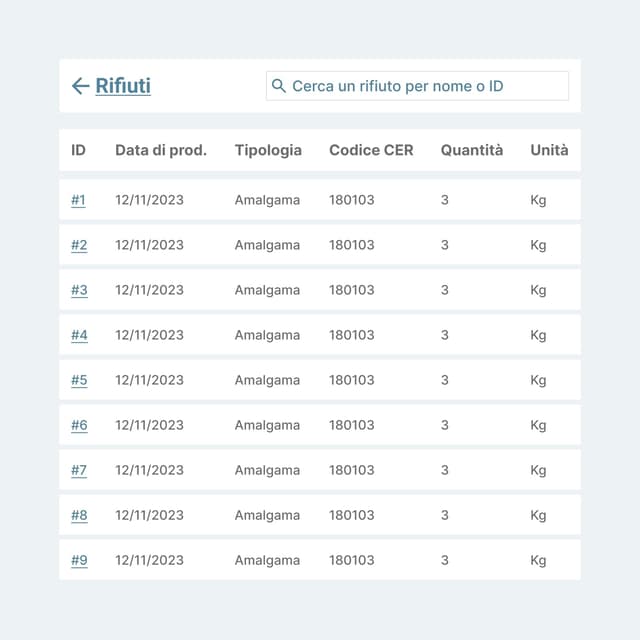Open waste record #6
The width and height of the screenshot is (640, 640).
click(79, 425)
